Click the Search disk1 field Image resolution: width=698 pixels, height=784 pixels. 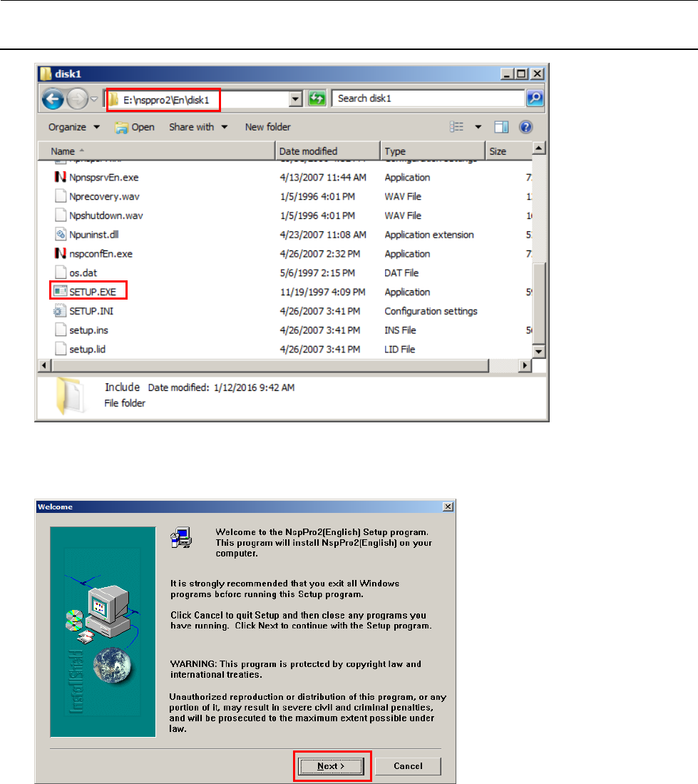[428, 98]
